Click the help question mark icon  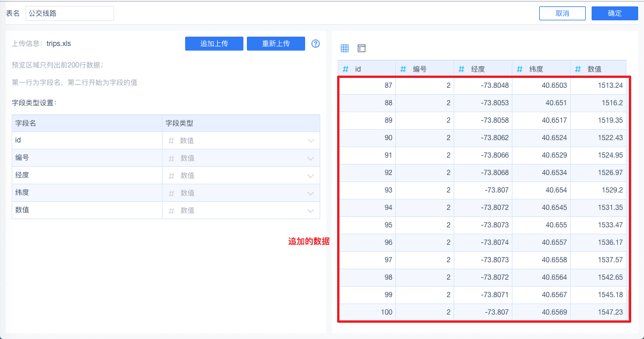(x=316, y=44)
